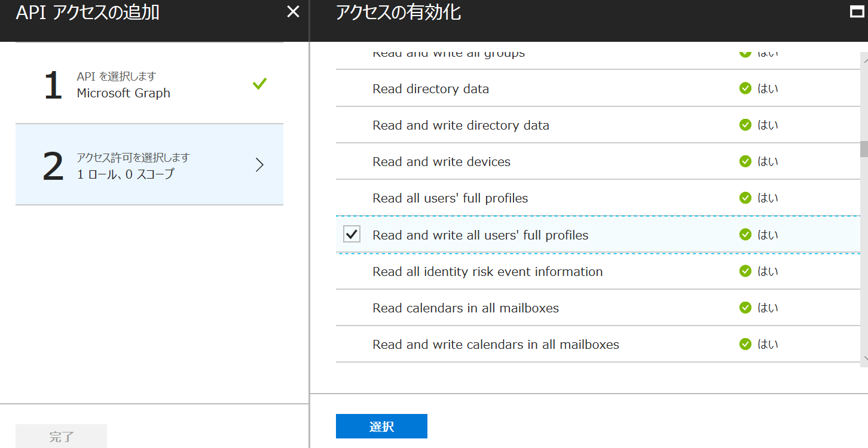Screen dimensions: 868x448
Task: Click green status icon for Read all users' full profiles
Action: [745, 198]
